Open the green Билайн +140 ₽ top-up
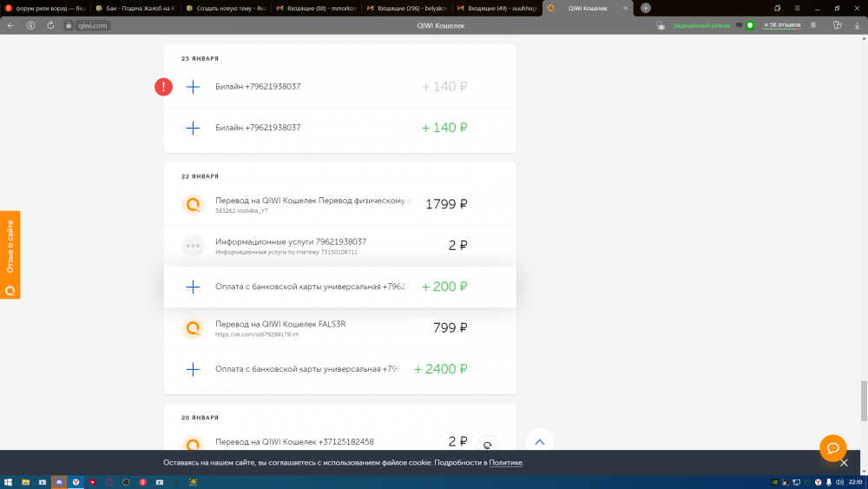The height and width of the screenshot is (489, 868). pos(340,128)
